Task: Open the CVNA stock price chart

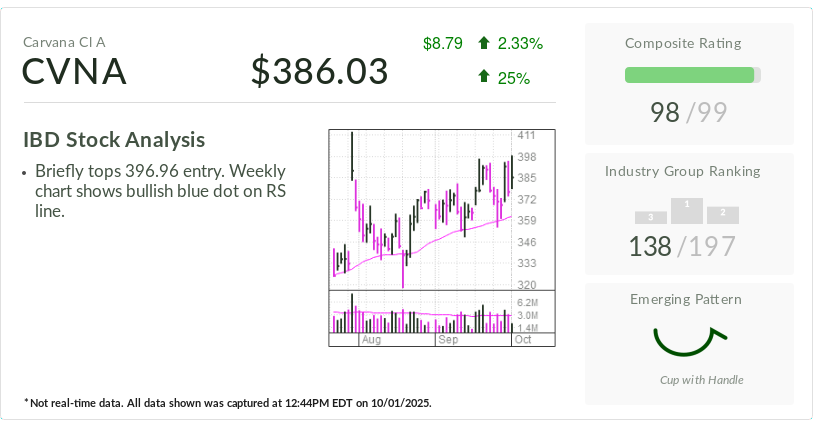Action: [x=421, y=208]
